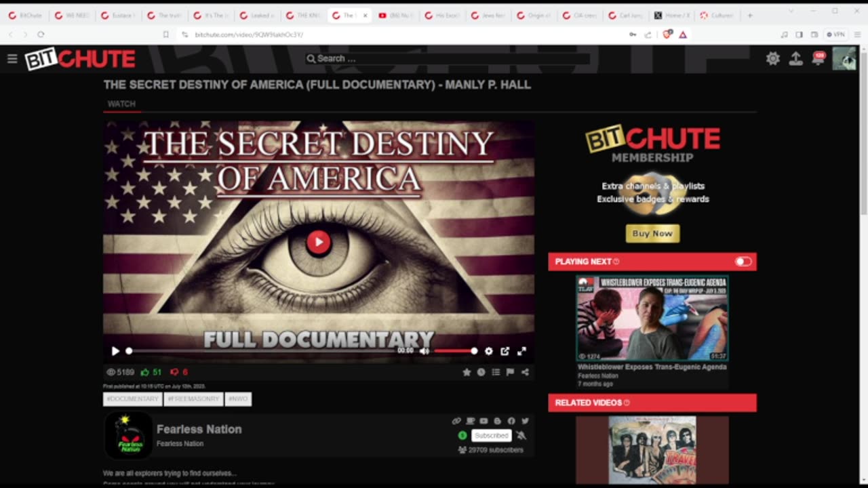Toggle the browser VPN button
Viewport: 868px width, 488px height.
[x=836, y=34]
